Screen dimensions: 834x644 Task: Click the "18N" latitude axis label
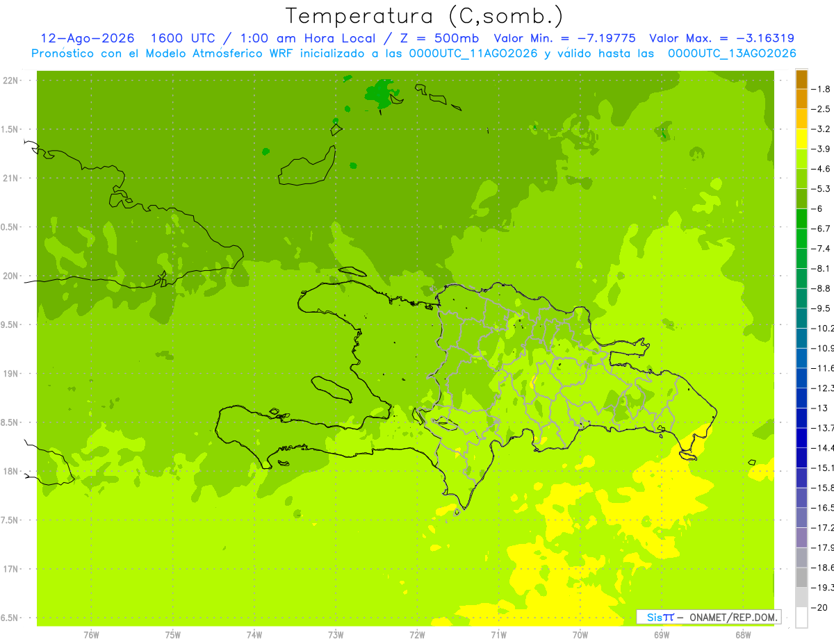11,471
